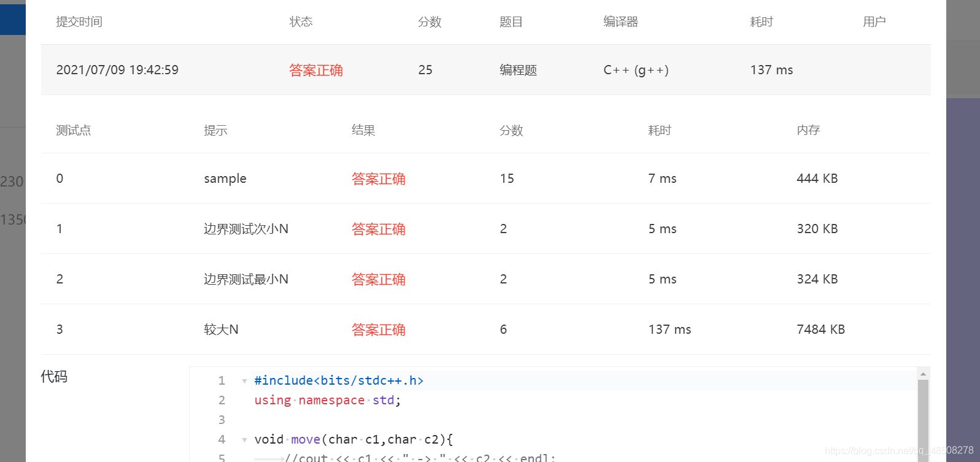The image size is (980, 462).
Task: Click the 边界测试最小N hint
Action: [x=246, y=279]
